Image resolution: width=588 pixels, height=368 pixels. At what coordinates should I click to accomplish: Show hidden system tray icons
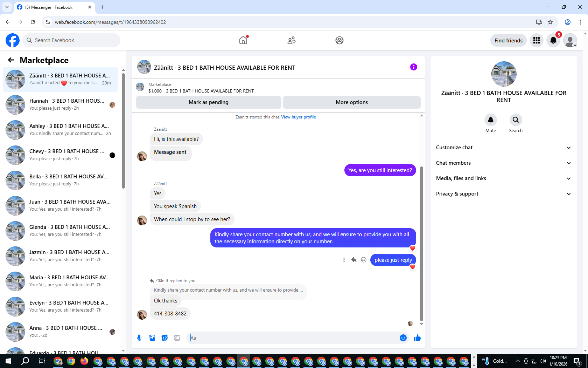point(517,361)
